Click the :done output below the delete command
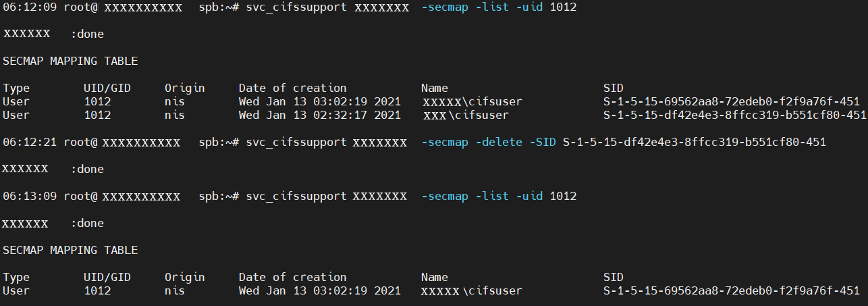868x306 pixels. (x=87, y=169)
